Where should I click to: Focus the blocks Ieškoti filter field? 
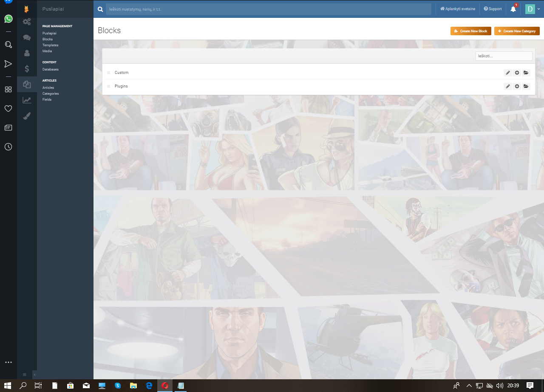click(504, 56)
